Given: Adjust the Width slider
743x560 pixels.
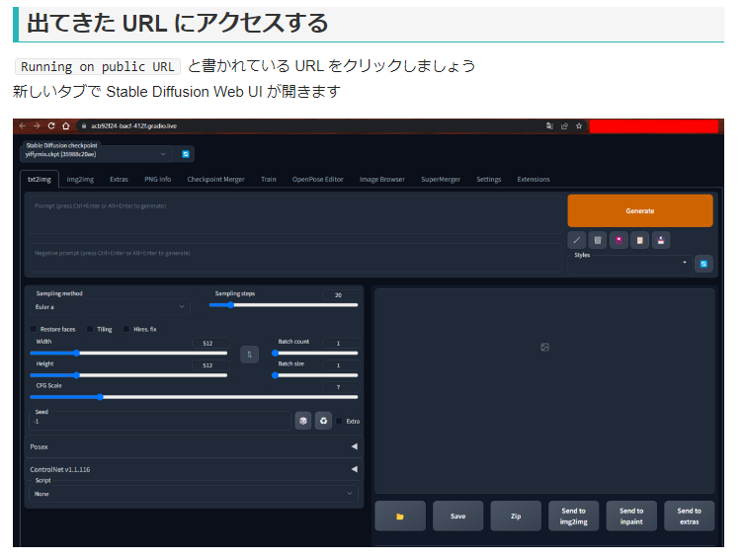Looking at the screenshot, I should (x=128, y=353).
